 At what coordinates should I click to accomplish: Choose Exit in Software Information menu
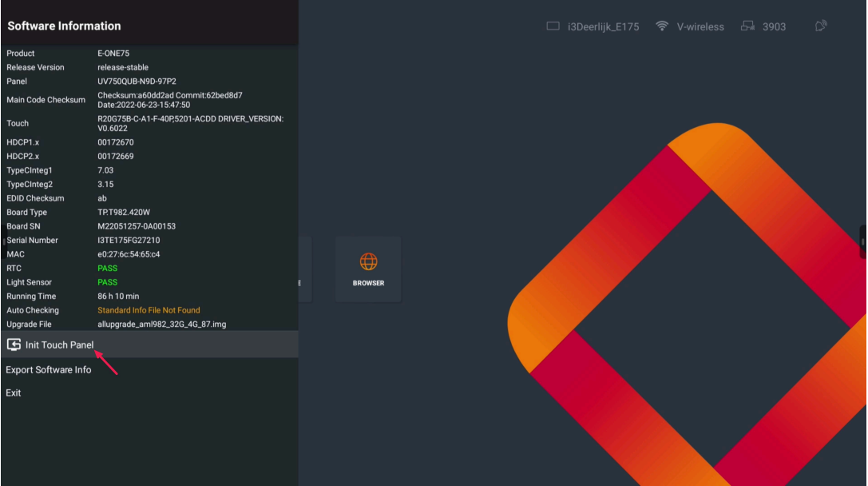[x=14, y=393]
